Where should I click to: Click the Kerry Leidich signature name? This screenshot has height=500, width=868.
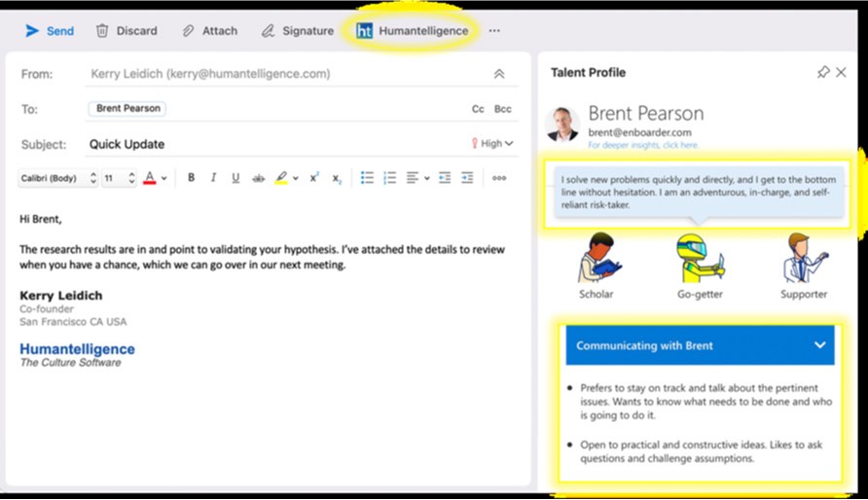[x=61, y=296]
